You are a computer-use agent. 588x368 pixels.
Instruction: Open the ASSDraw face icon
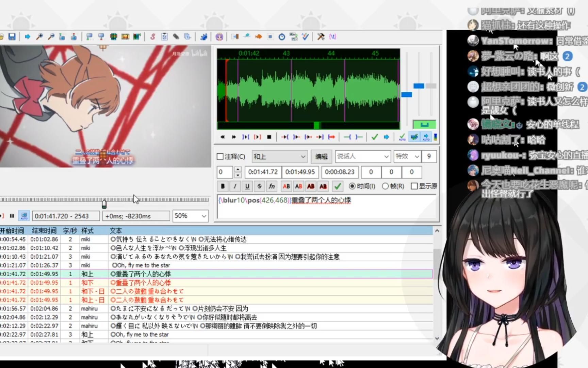click(x=219, y=36)
